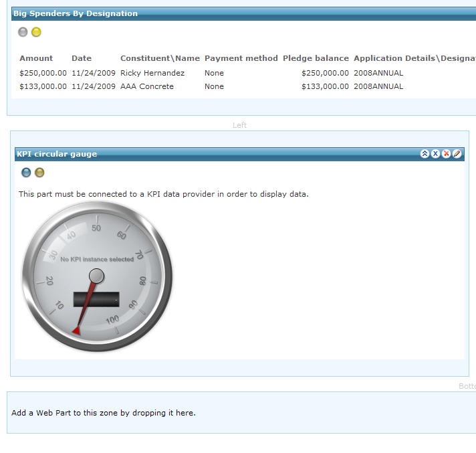Screen dimensions: 476x453
Task: Click the tan round button in KPI gauge
Action: pyautogui.click(x=39, y=173)
